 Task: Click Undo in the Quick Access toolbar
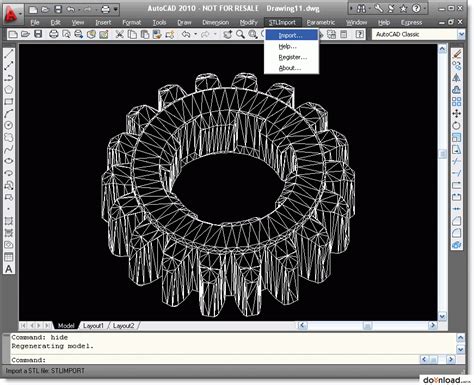pyautogui.click(x=70, y=9)
